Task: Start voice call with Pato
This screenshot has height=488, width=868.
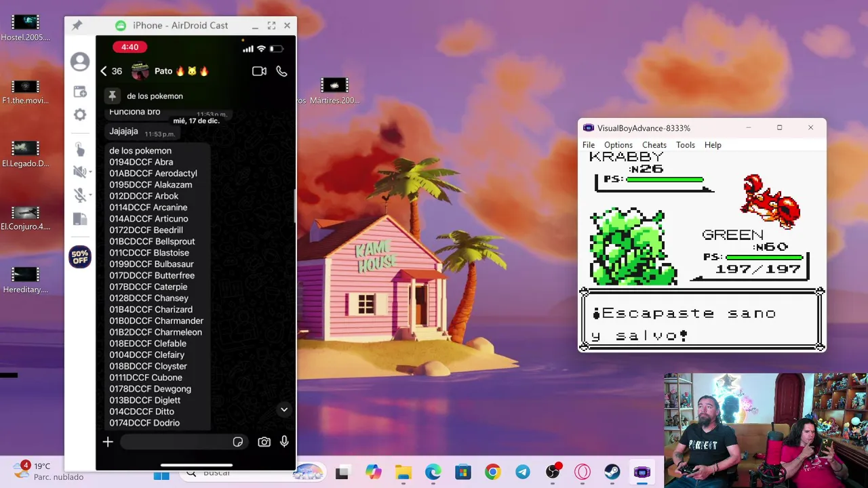Action: 281,71
